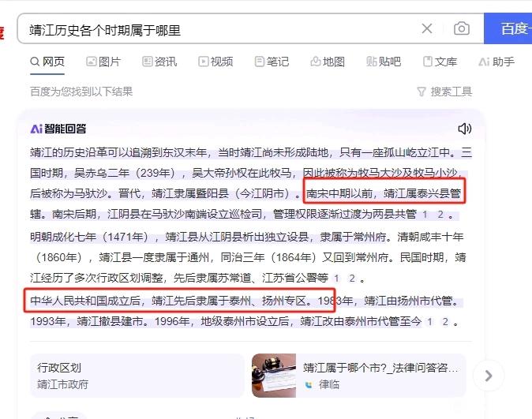Select the 网页 web tab
The image size is (532, 419).
(x=47, y=62)
